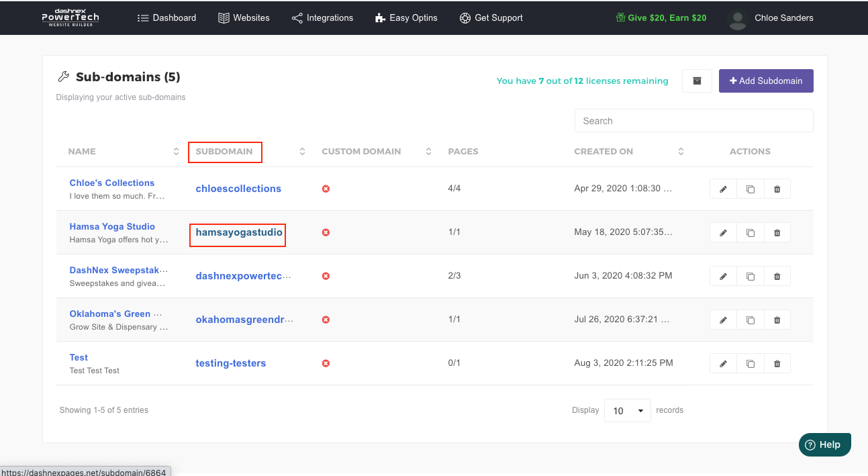Image resolution: width=868 pixels, height=476 pixels.
Task: Sort table by Name column arrows
Action: tap(176, 152)
